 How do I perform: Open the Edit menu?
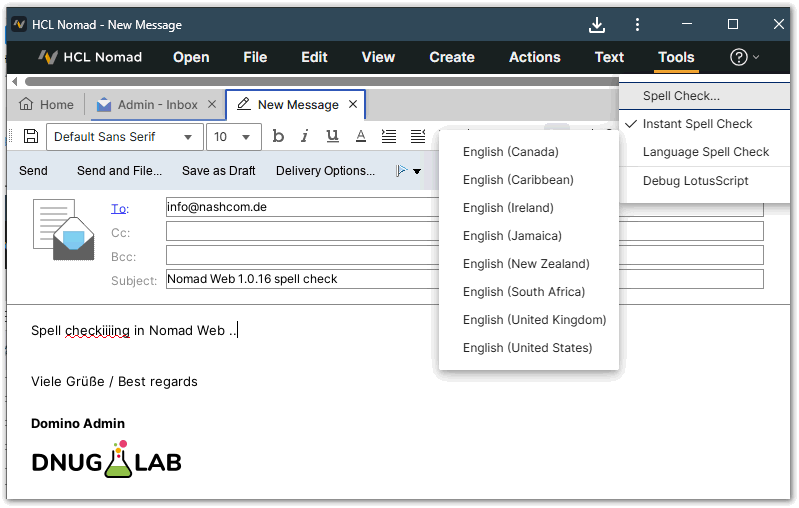click(314, 57)
